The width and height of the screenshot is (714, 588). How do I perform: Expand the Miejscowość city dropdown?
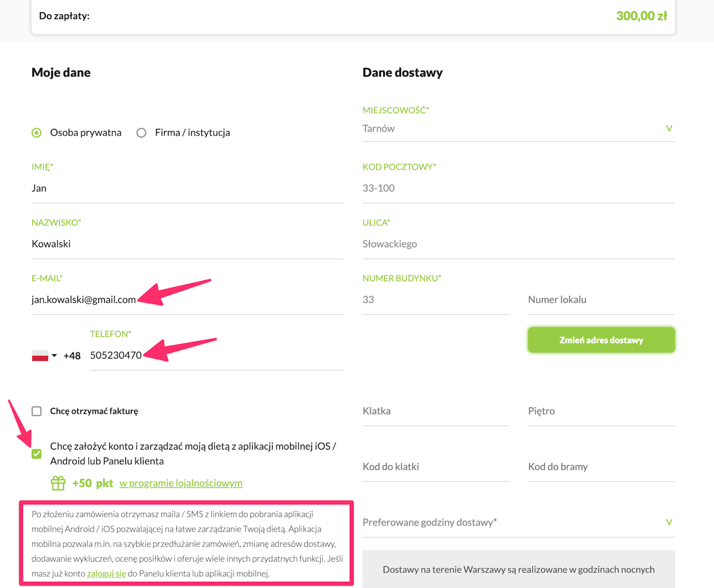pos(669,129)
